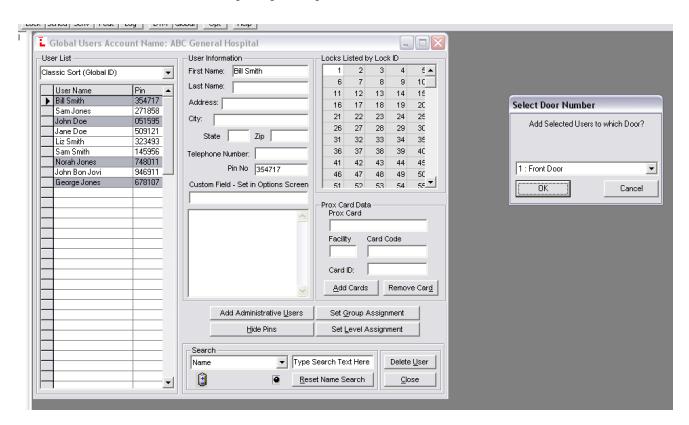The image size is (689, 425).
Task: Click OK in Select Door Number dialog
Action: (x=543, y=189)
